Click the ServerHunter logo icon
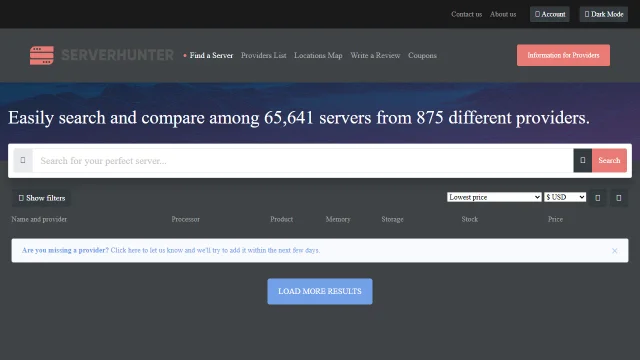The width and height of the screenshot is (640, 360). 42,55
